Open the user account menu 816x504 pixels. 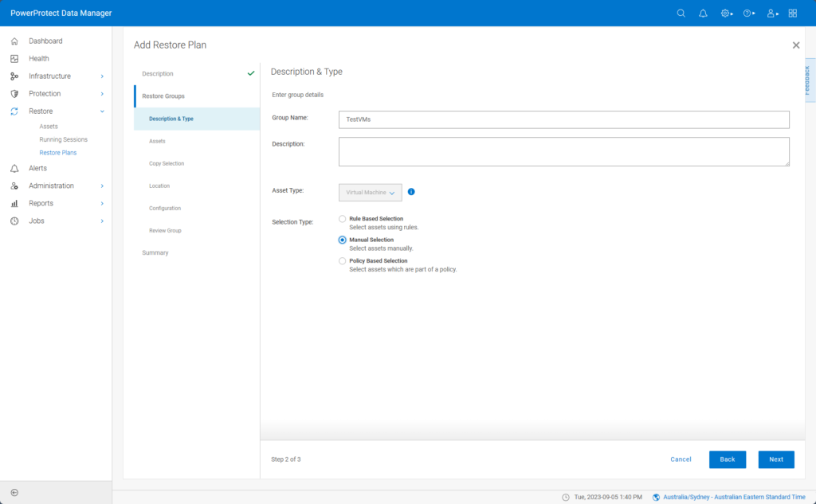tap(770, 13)
